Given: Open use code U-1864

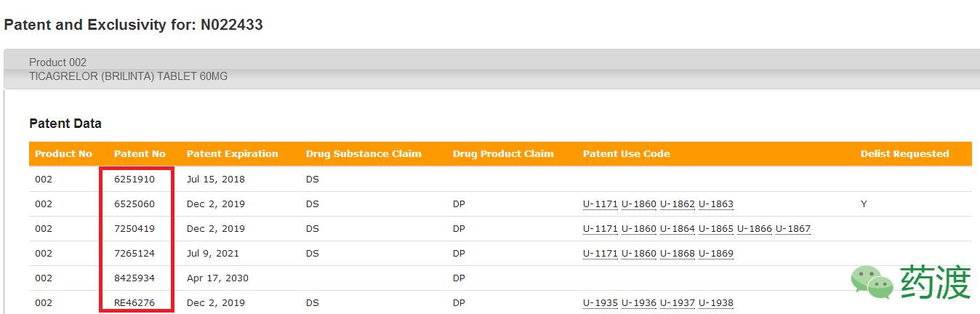Looking at the screenshot, I should coord(678,229).
